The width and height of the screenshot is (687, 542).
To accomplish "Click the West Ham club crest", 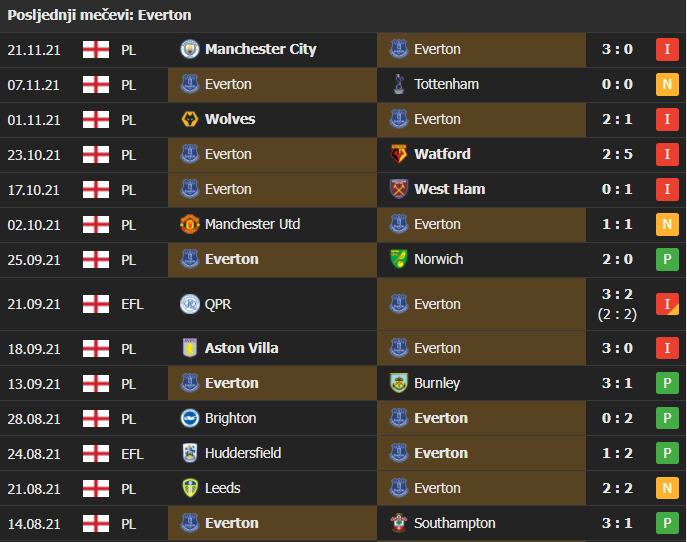I will 399,189.
